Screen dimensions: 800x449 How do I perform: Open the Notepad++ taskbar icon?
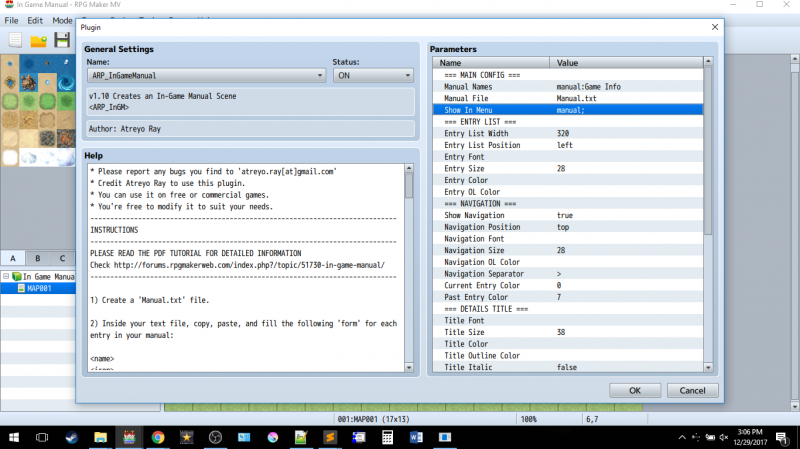click(301, 437)
